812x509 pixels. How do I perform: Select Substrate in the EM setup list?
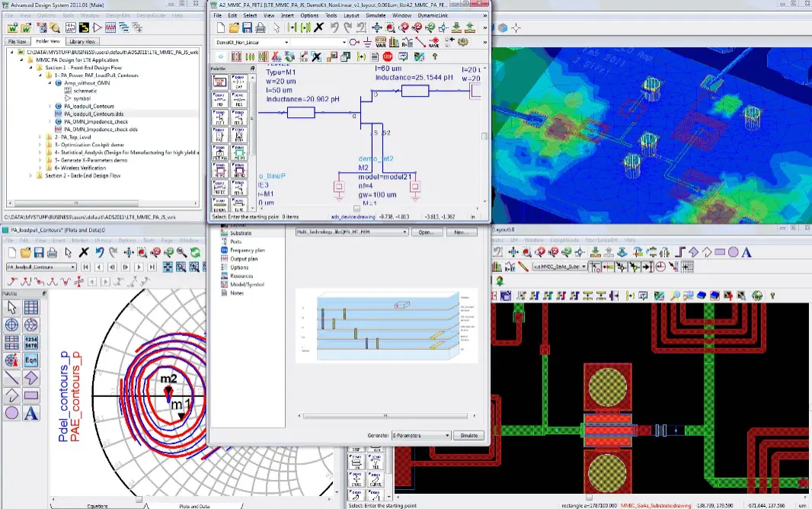[241, 233]
